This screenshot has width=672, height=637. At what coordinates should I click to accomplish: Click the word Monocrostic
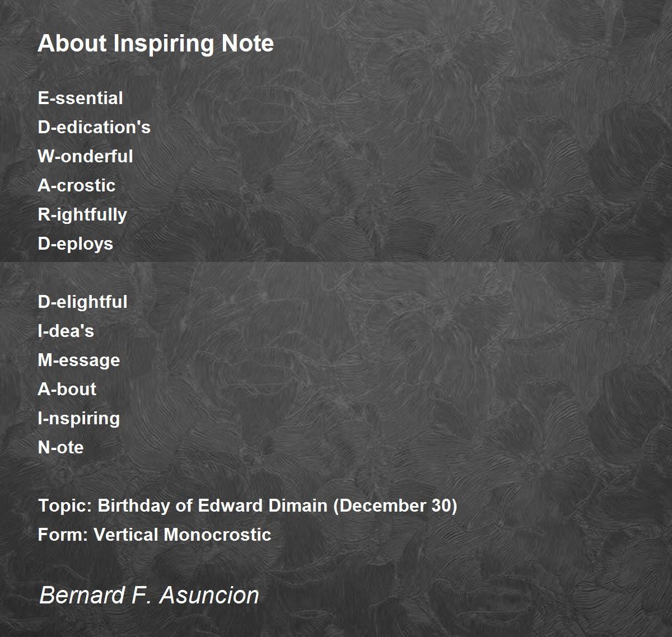(x=218, y=535)
